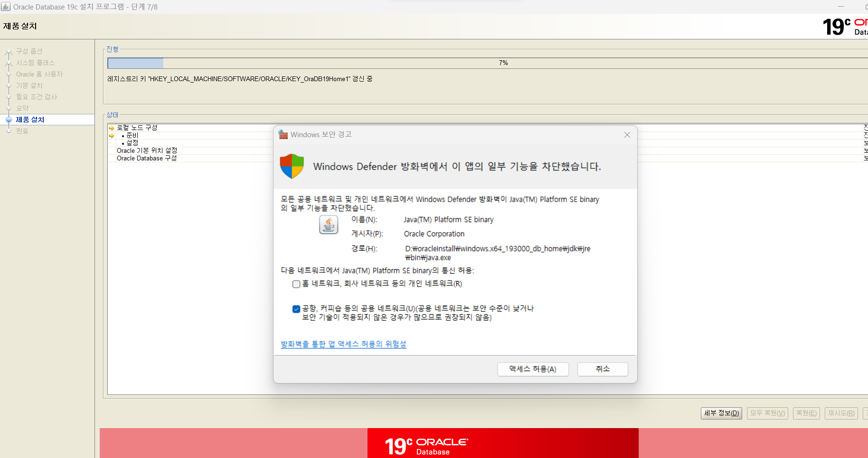Click the 로컬 노드 구성 status row
This screenshot has height=458, width=868.
[x=137, y=128]
